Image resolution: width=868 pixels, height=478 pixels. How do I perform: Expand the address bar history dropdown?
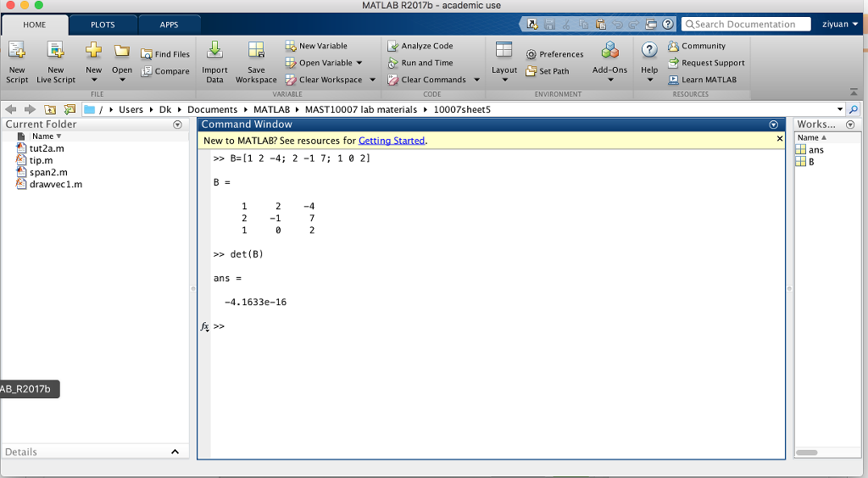click(840, 109)
